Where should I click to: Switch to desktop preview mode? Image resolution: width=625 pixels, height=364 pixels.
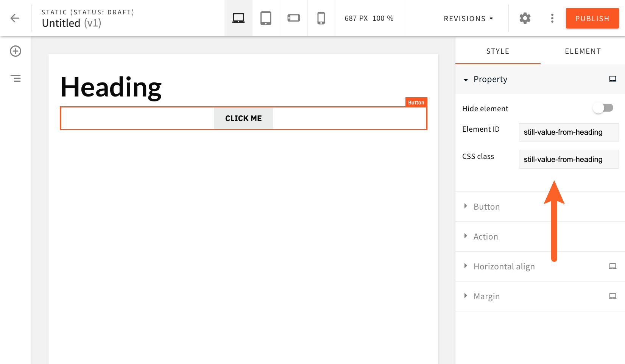pos(238,18)
